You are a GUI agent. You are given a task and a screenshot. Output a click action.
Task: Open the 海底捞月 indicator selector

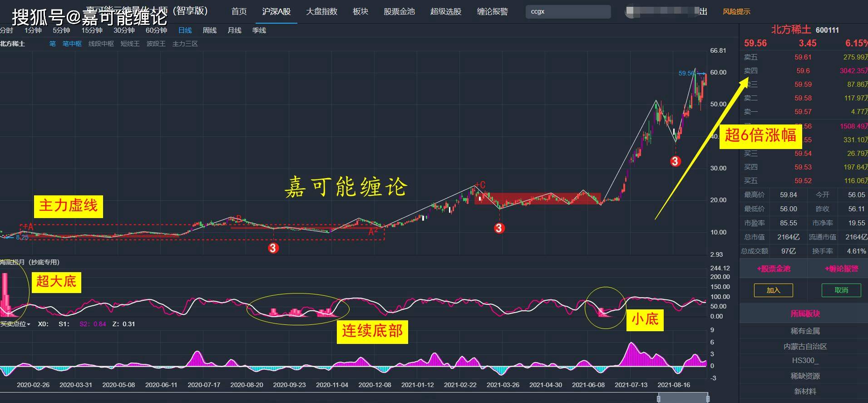30,262
